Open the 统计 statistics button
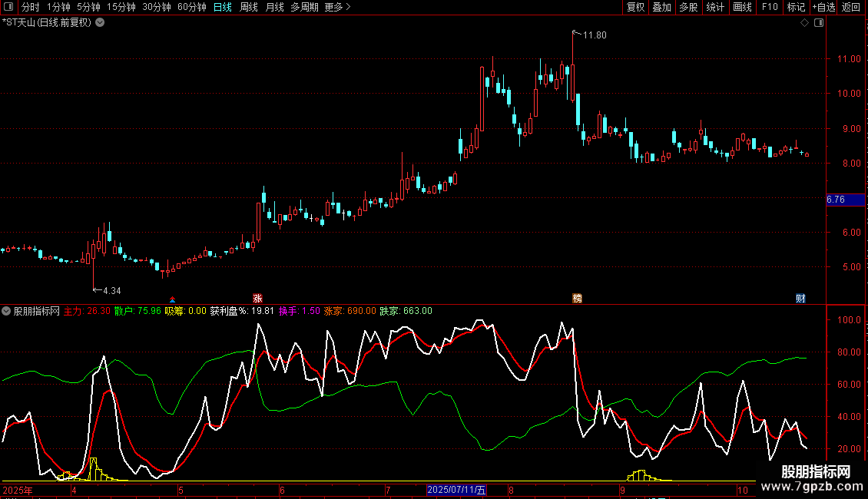Screen dimensions: 868x499 click(x=715, y=7)
